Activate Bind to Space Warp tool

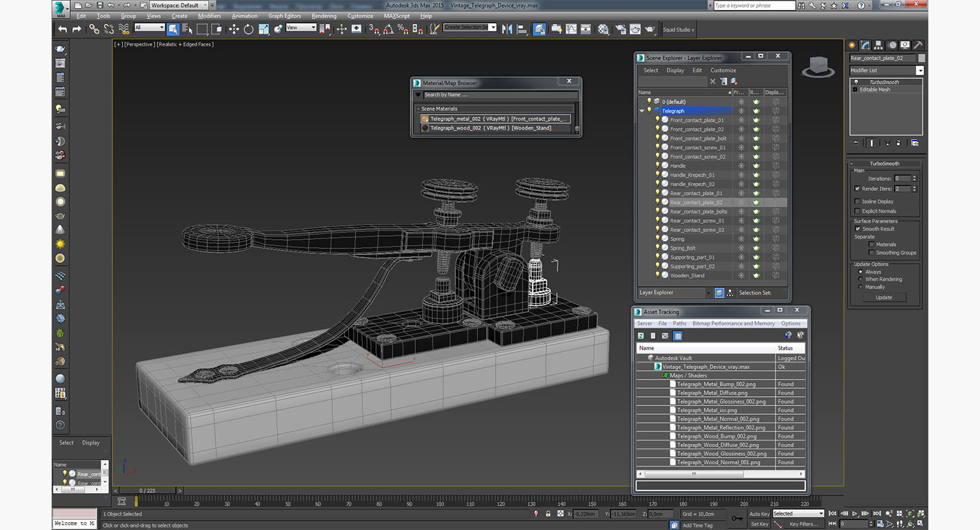click(124, 28)
